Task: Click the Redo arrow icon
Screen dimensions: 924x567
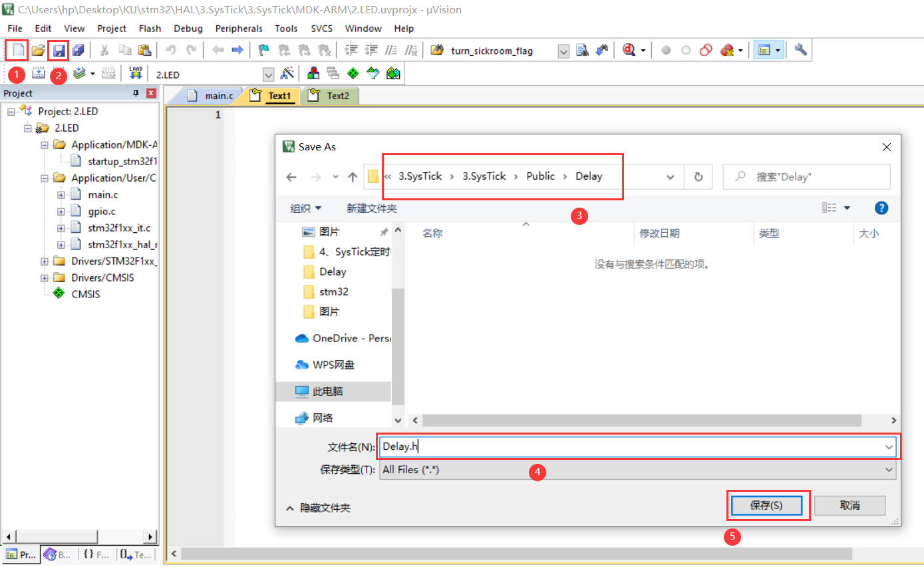Action: (191, 50)
